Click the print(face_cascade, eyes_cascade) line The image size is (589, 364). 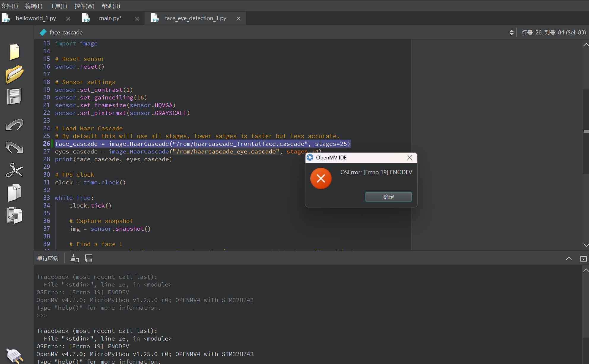(x=113, y=159)
